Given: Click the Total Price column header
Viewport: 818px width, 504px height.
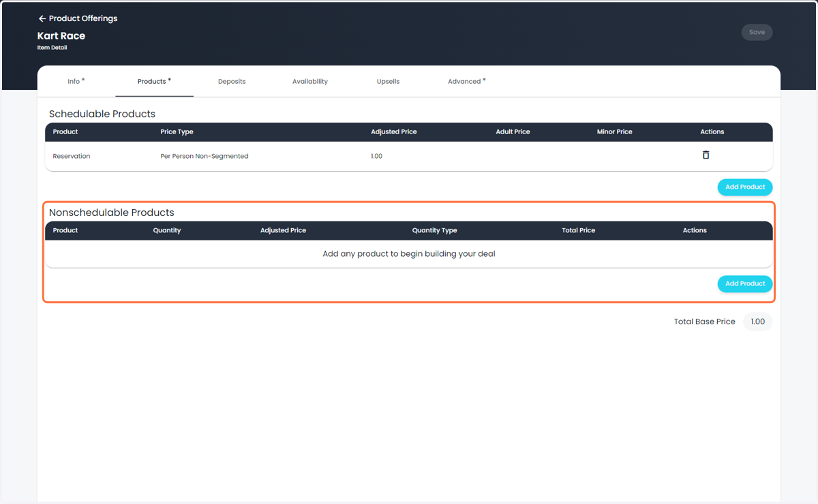Looking at the screenshot, I should pos(579,230).
